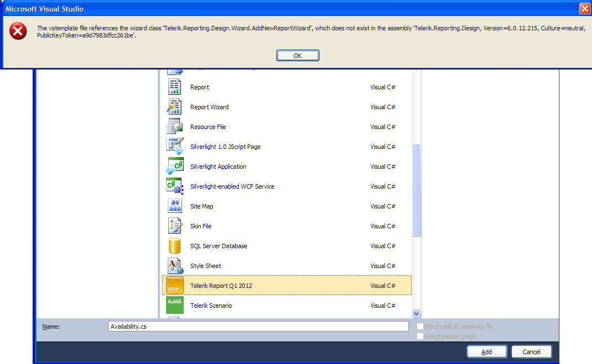Screen dimensions: 592x364
Task: Select the Report Wizard icon
Action: 174,107
